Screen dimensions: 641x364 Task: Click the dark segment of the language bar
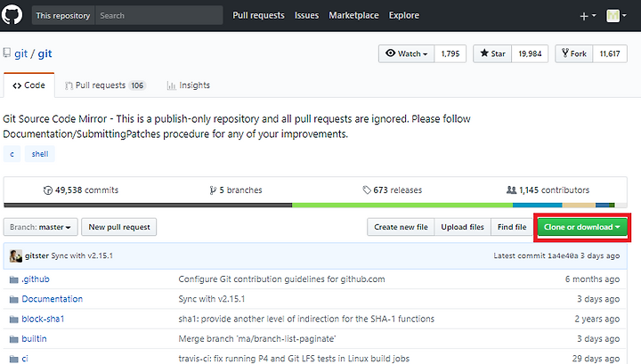(148, 205)
